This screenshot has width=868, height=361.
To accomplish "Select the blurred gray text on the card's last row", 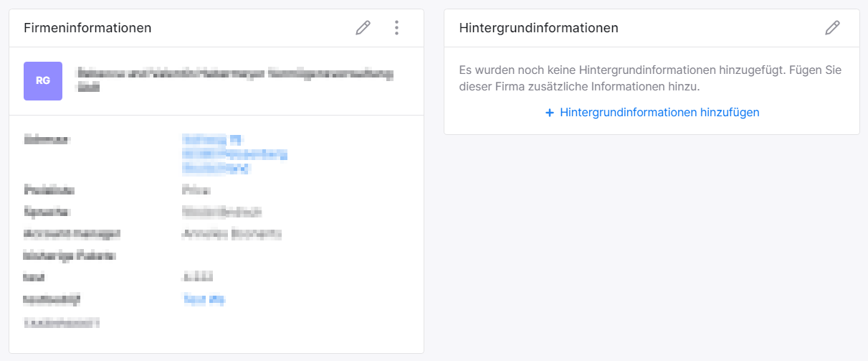I will click(x=62, y=323).
